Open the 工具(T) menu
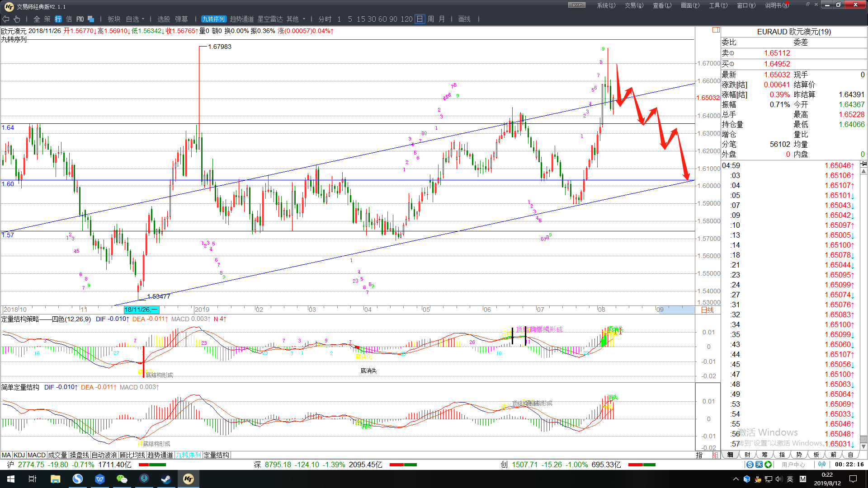Image resolution: width=868 pixels, height=488 pixels. tap(718, 5)
